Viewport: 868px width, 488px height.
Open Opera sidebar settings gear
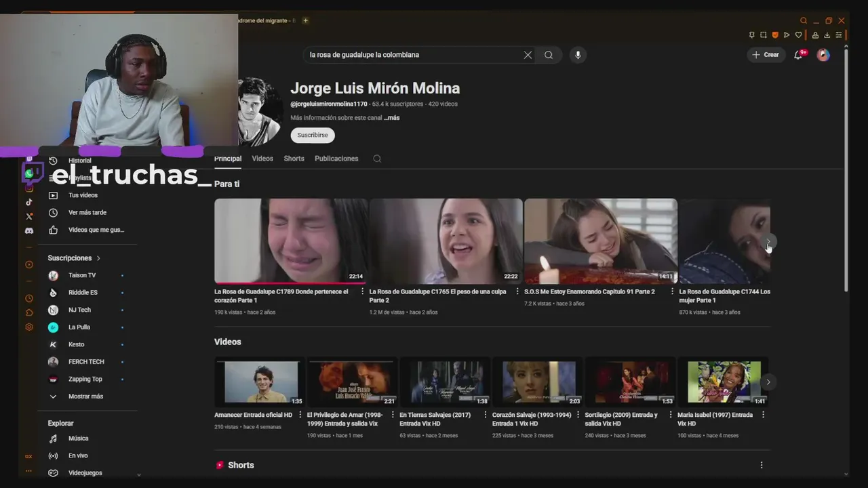(29, 327)
